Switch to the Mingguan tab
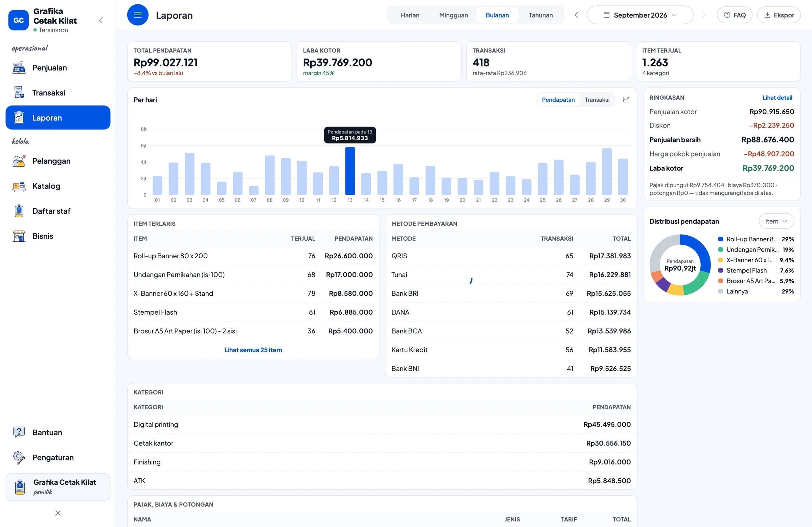The height and width of the screenshot is (527, 812). click(x=453, y=15)
